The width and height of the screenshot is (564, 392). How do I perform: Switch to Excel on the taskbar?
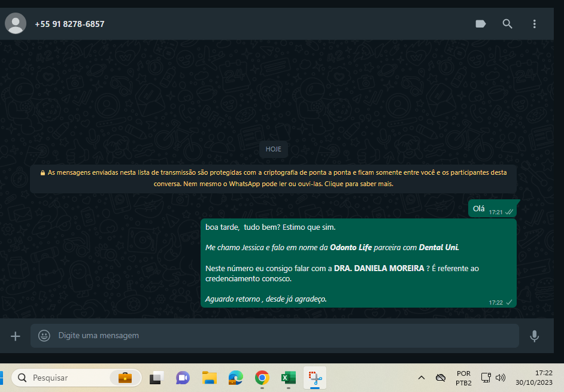point(289,378)
